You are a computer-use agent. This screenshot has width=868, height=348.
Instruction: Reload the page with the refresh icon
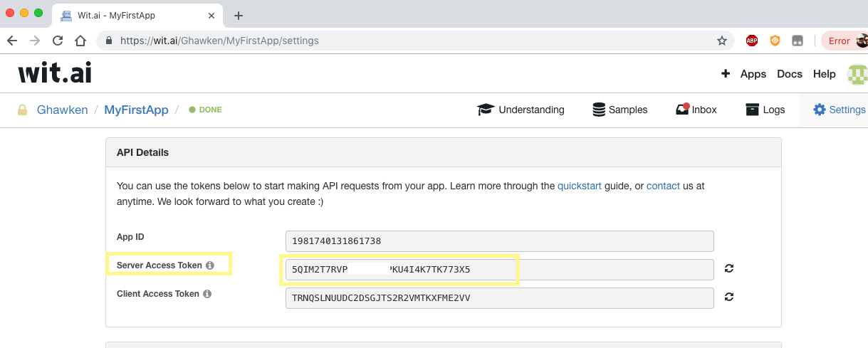[x=58, y=41]
